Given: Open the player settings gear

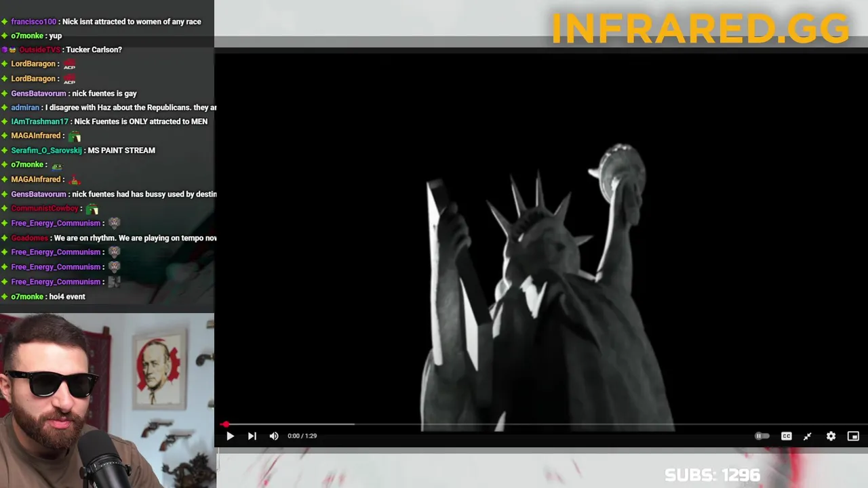Looking at the screenshot, I should click(x=831, y=436).
